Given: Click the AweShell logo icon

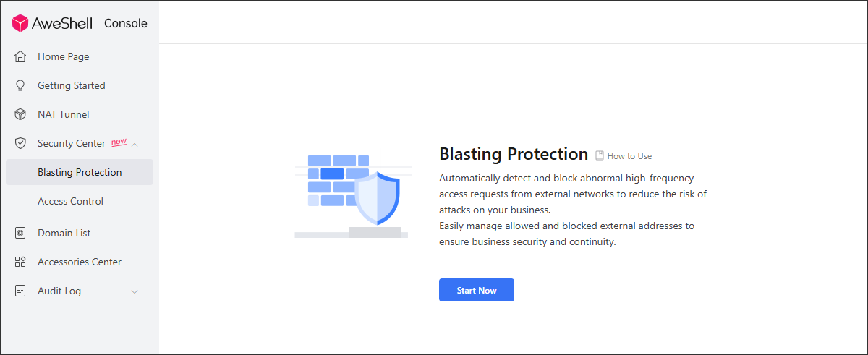Looking at the screenshot, I should coord(20,23).
